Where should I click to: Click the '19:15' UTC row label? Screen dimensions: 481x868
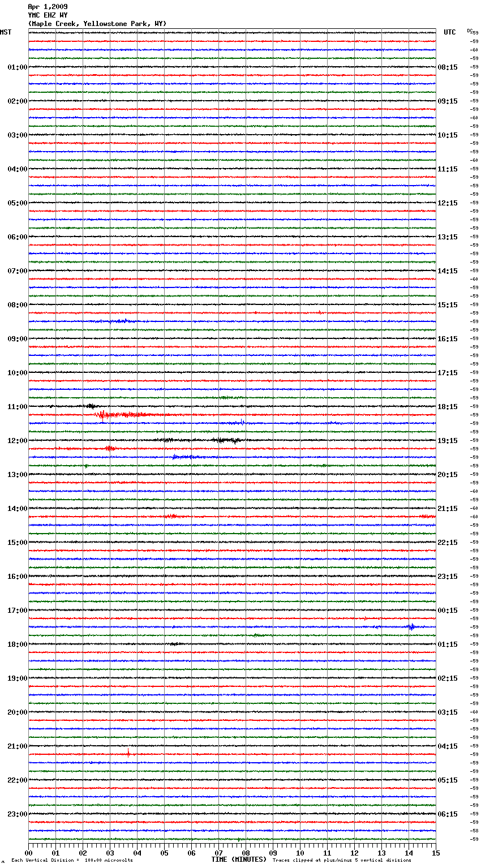448,441
